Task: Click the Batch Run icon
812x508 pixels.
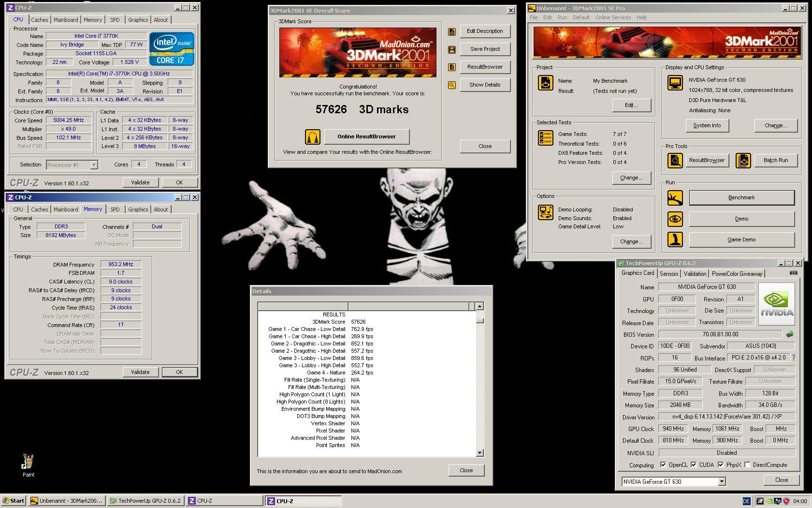Action: coord(743,161)
